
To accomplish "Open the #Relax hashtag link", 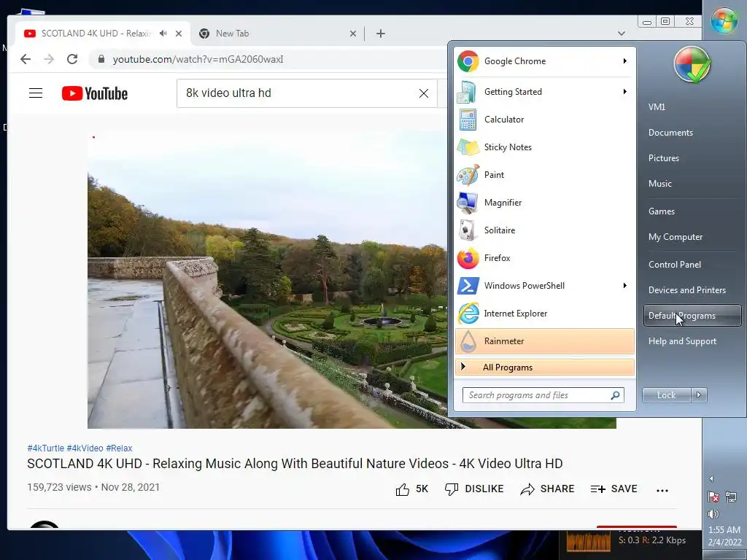I will point(119,448).
